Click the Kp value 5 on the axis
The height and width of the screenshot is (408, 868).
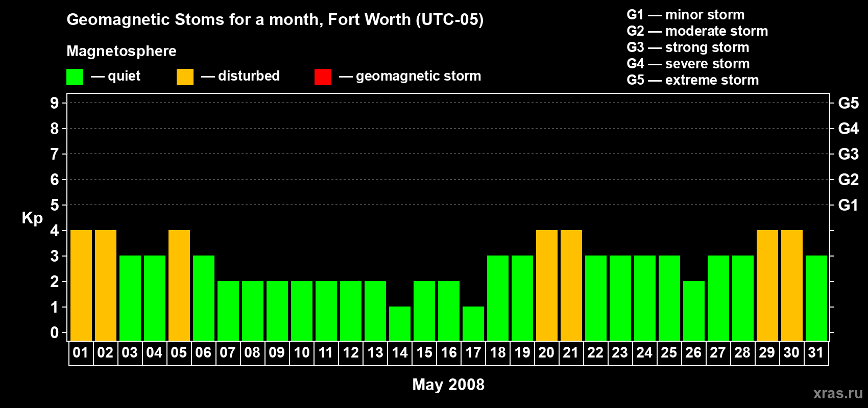55,205
